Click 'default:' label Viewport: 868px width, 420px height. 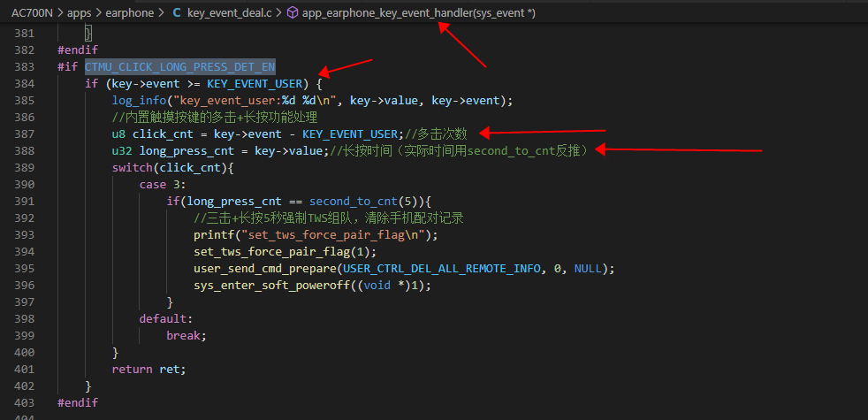(x=166, y=318)
